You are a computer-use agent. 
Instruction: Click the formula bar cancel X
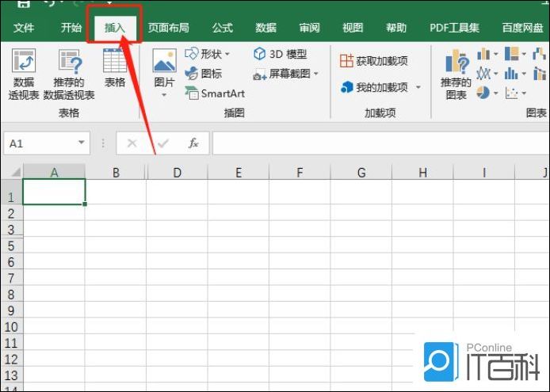tap(132, 143)
